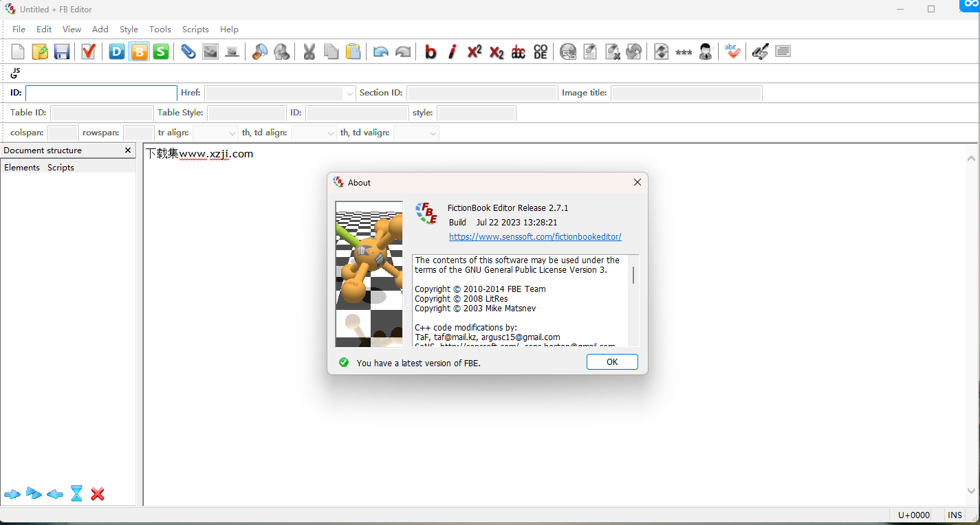Toggle superscript with the x² icon
Screen dimensions: 980x525
pyautogui.click(x=475, y=52)
